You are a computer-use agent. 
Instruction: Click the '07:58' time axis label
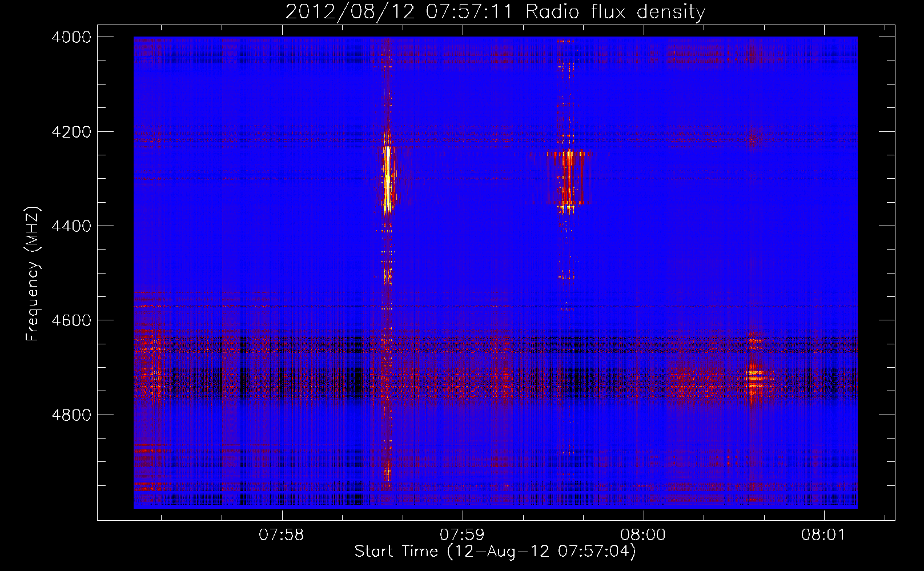click(282, 534)
